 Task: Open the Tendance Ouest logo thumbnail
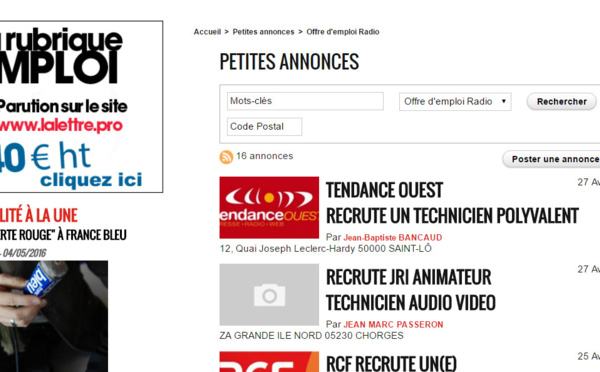pos(269,207)
